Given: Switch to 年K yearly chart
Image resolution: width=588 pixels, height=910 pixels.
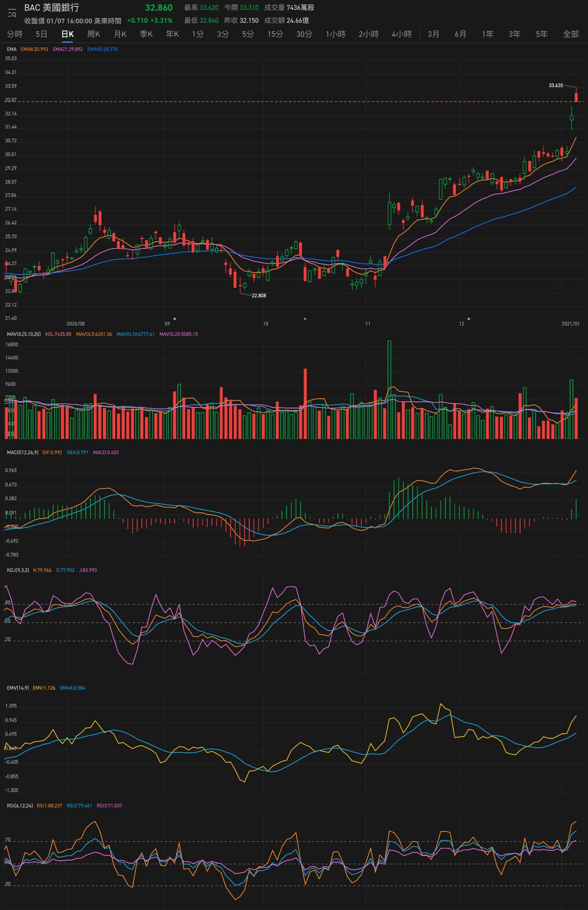Looking at the screenshot, I should point(172,34).
